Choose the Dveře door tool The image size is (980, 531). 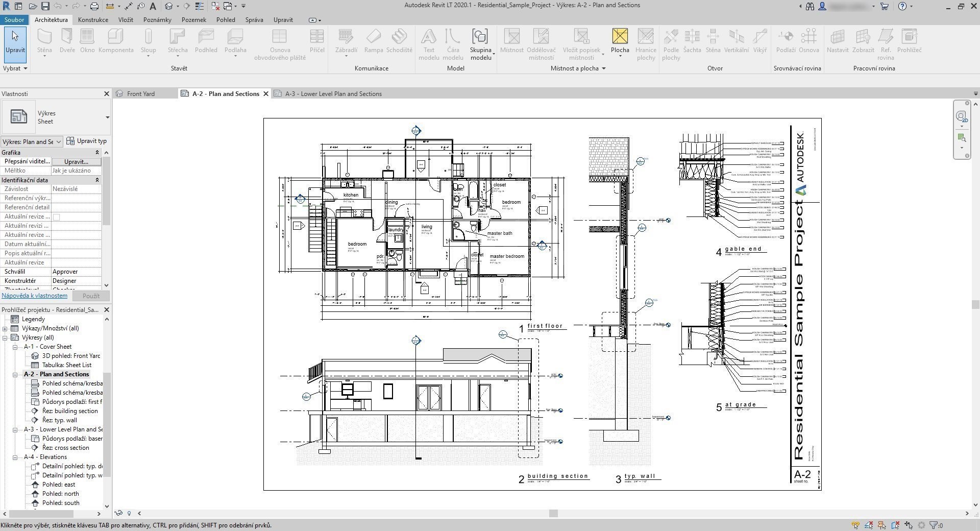[x=67, y=41]
